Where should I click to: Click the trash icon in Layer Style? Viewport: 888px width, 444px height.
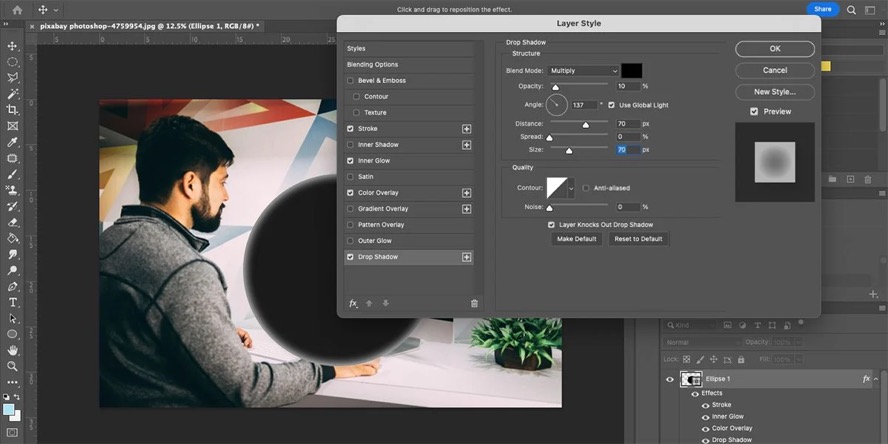pos(475,304)
